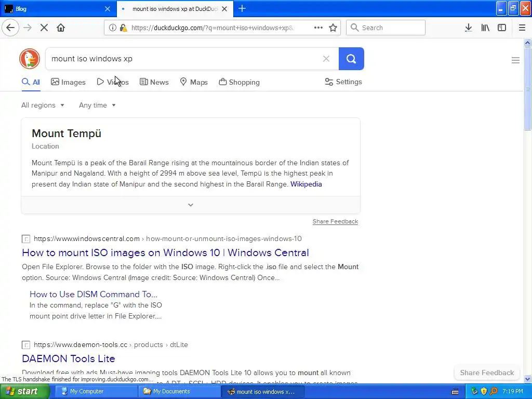This screenshot has height=399, width=532.
Task: Click the scrollbar up arrow
Action: (527, 43)
